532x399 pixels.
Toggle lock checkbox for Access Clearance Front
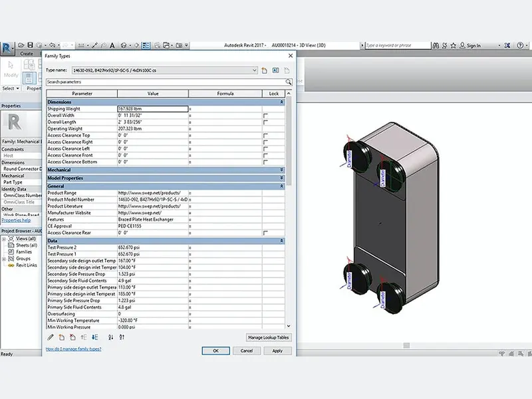tap(265, 156)
